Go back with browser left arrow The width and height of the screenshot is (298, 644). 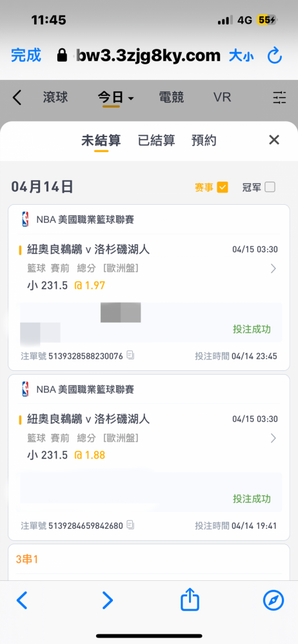(22, 600)
